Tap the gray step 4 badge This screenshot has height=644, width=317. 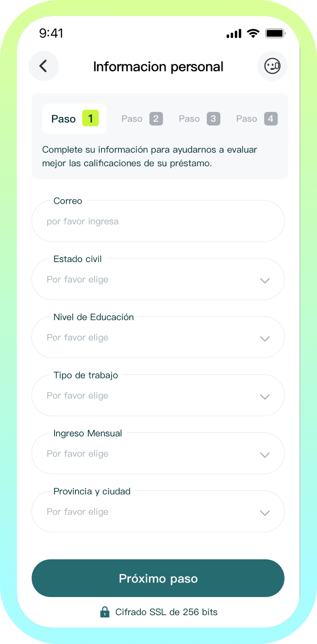271,119
